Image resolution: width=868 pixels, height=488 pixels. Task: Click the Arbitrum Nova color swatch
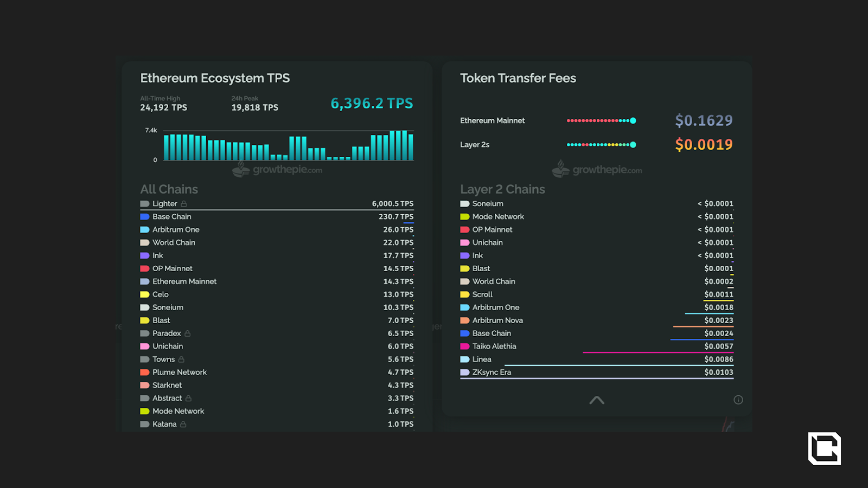tap(465, 320)
